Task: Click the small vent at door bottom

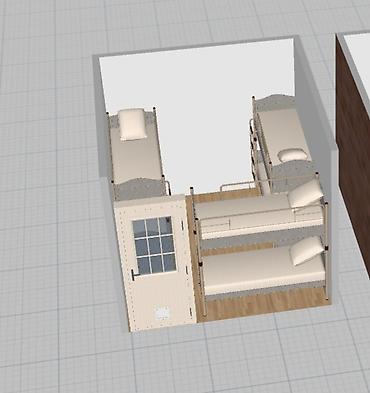Action: click(x=162, y=314)
